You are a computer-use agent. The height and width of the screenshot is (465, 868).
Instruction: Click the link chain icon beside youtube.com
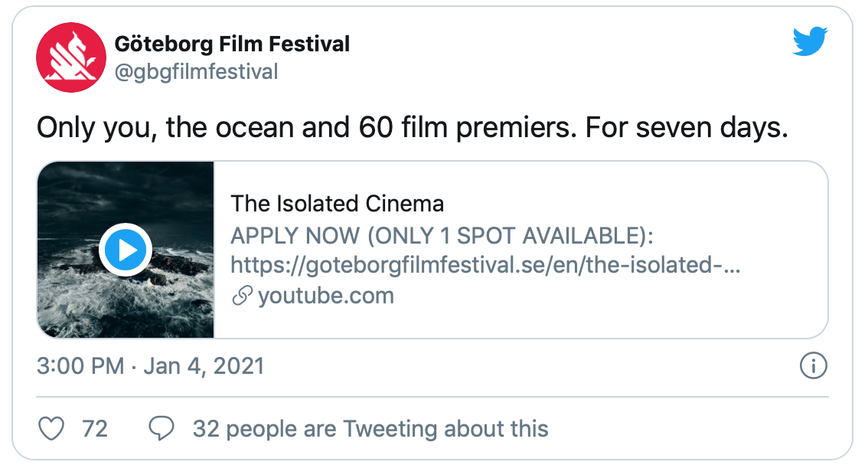(x=242, y=296)
